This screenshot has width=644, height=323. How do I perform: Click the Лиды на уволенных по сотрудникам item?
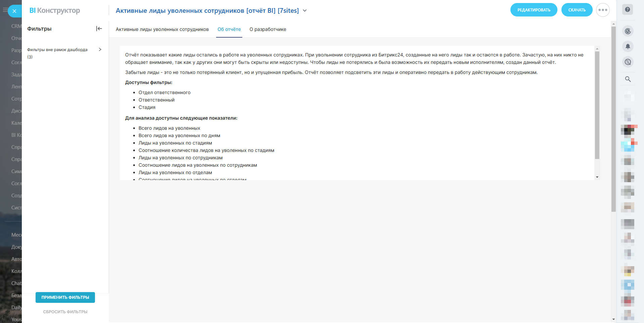(x=181, y=158)
